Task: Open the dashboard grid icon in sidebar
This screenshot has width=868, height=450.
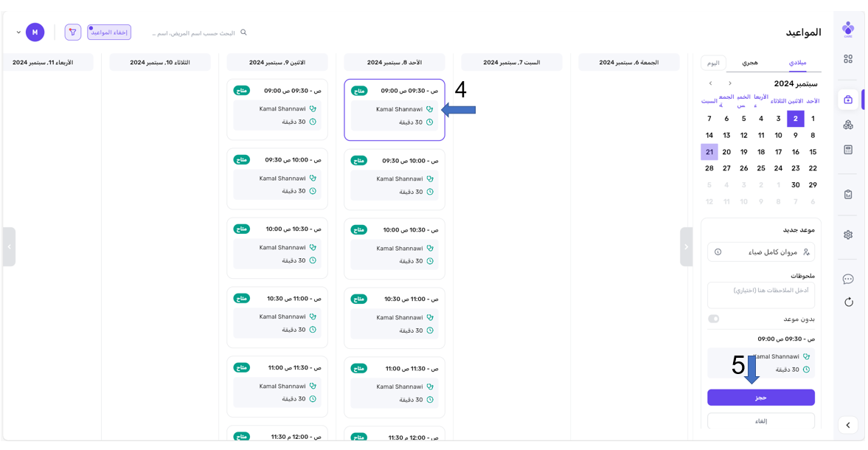Action: (x=848, y=59)
